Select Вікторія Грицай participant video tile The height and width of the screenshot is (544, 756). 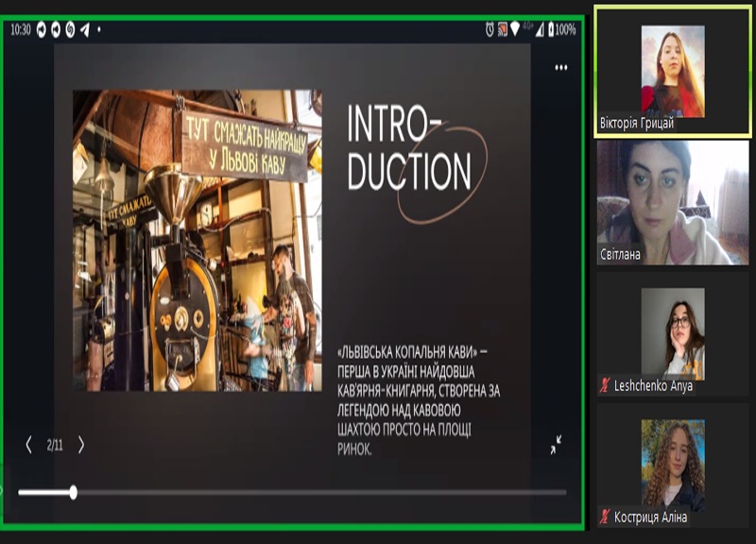pyautogui.click(x=672, y=72)
